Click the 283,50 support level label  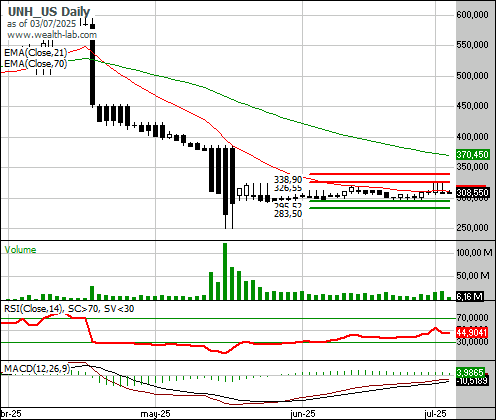pyautogui.click(x=288, y=214)
